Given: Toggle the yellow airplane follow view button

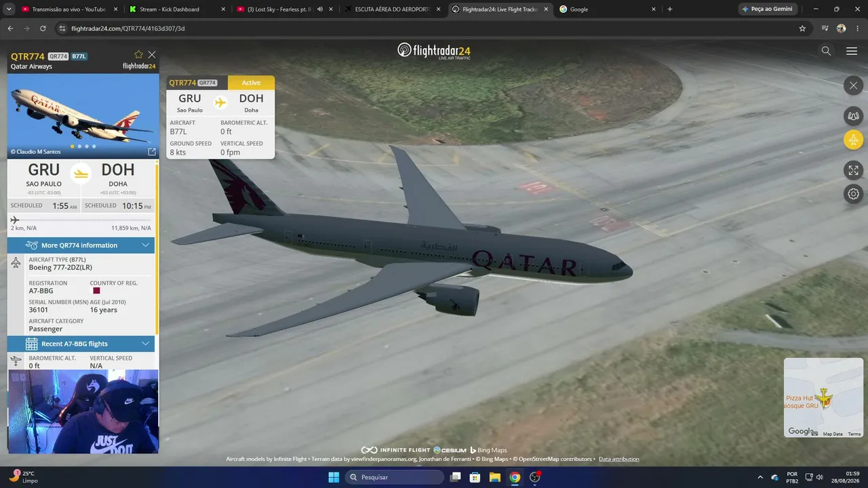Looking at the screenshot, I should click(x=853, y=140).
